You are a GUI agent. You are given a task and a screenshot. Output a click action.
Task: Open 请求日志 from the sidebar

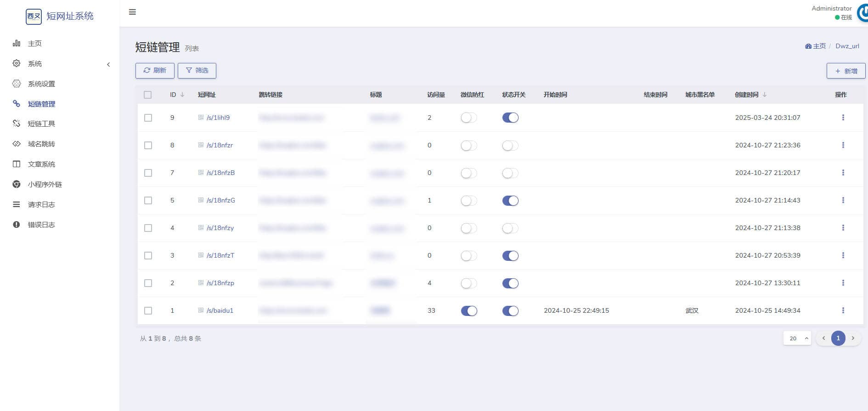click(x=41, y=204)
